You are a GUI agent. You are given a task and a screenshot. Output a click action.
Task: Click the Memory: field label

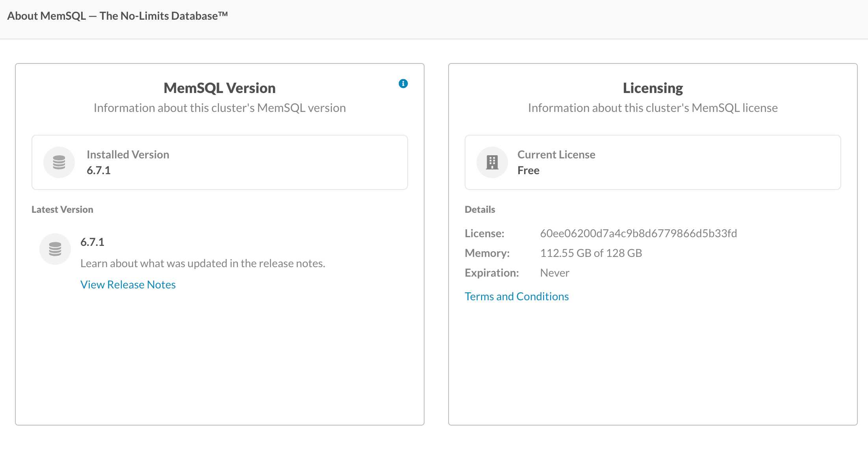click(x=487, y=253)
